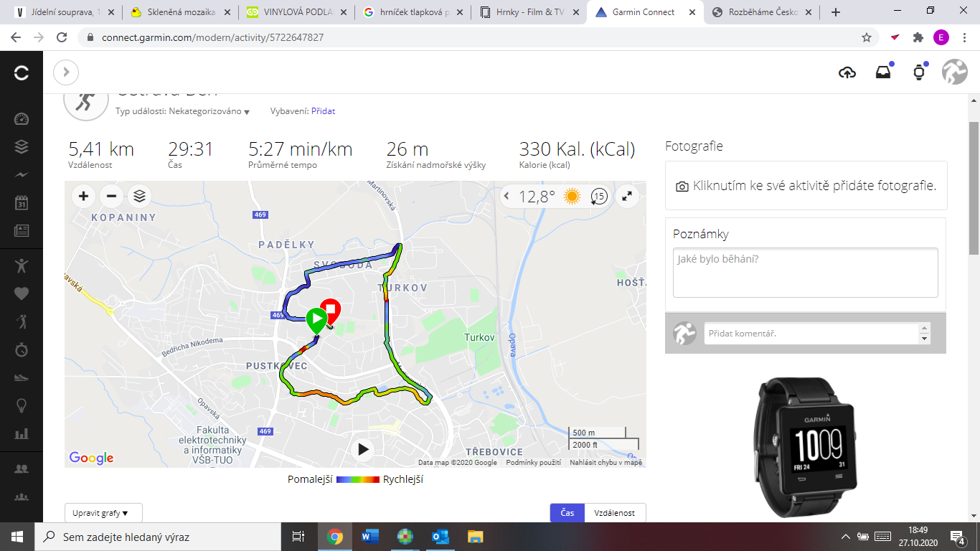This screenshot has height=551, width=980.
Task: Open the calendar icon in left sidebar
Action: [22, 202]
